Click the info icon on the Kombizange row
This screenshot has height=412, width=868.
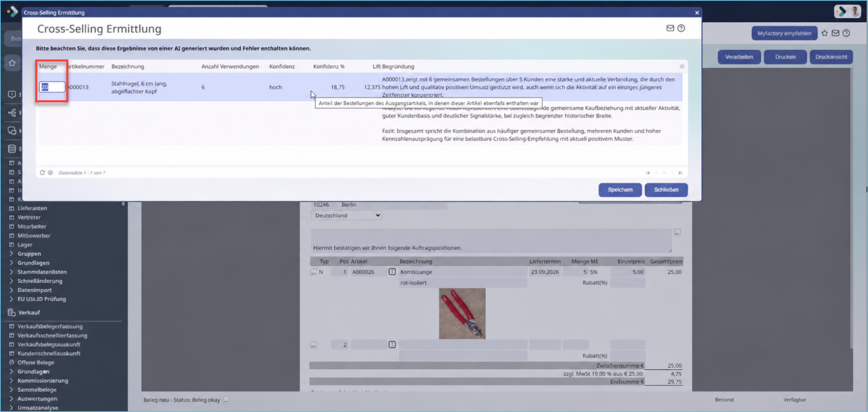click(x=392, y=272)
